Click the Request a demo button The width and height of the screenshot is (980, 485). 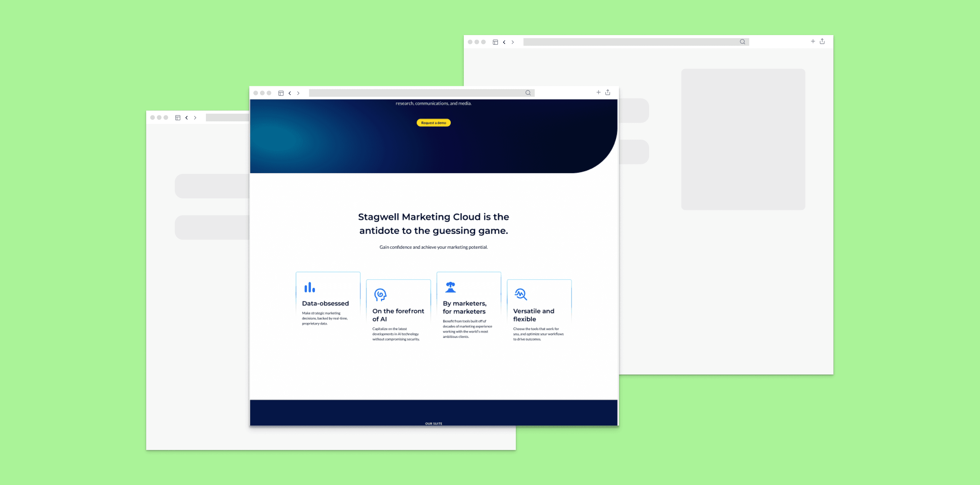(x=433, y=122)
